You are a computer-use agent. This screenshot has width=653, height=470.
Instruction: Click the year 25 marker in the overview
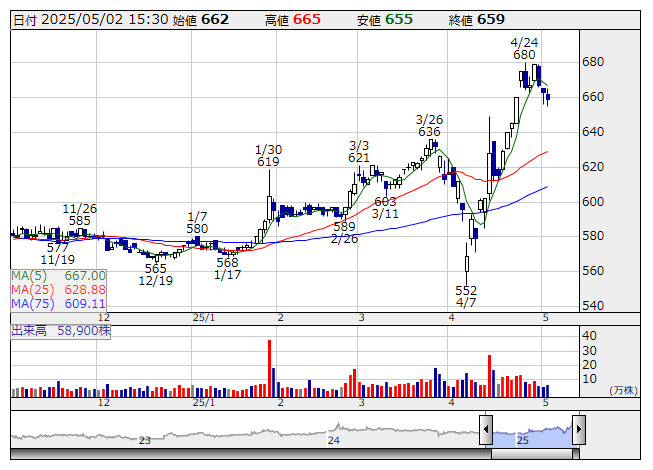pos(523,440)
